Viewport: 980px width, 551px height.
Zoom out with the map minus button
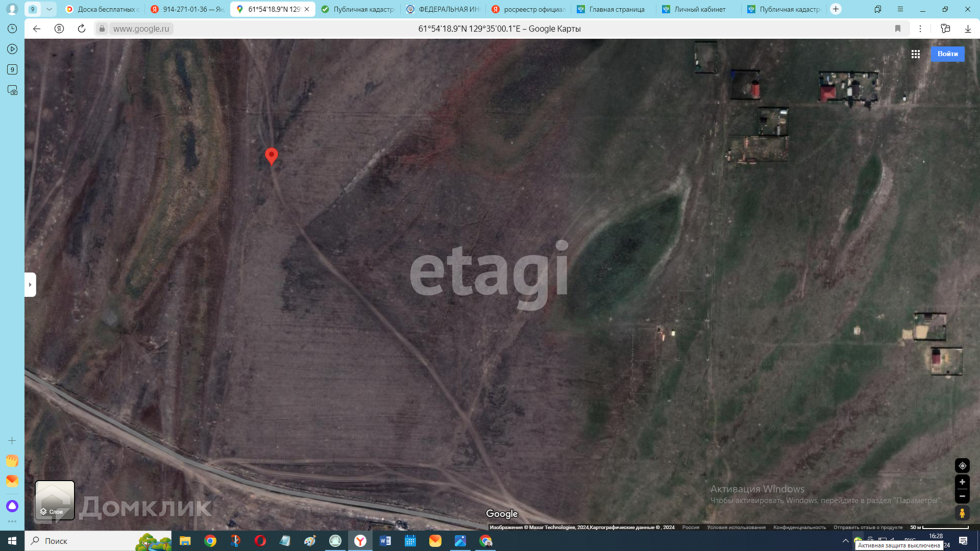click(x=962, y=496)
